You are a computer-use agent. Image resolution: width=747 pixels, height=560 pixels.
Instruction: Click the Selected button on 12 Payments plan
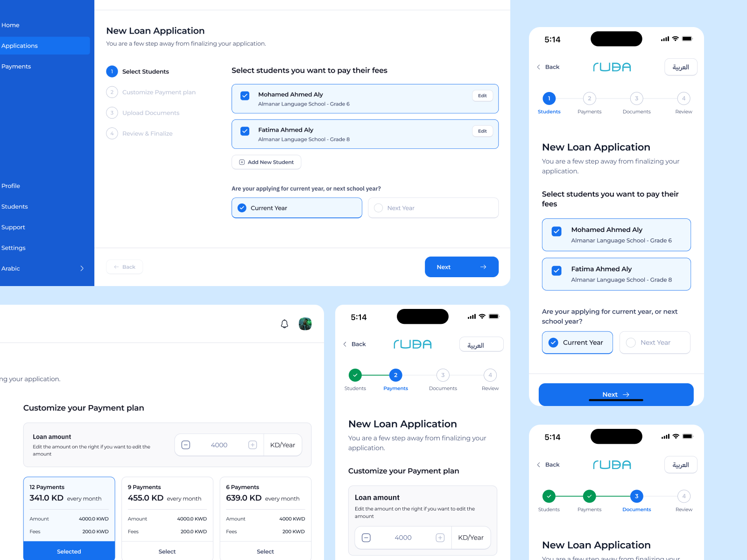point(69,551)
